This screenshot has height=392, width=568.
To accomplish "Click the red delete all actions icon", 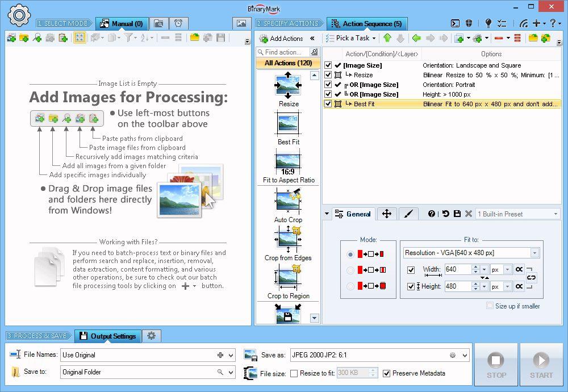I will 517,38.
